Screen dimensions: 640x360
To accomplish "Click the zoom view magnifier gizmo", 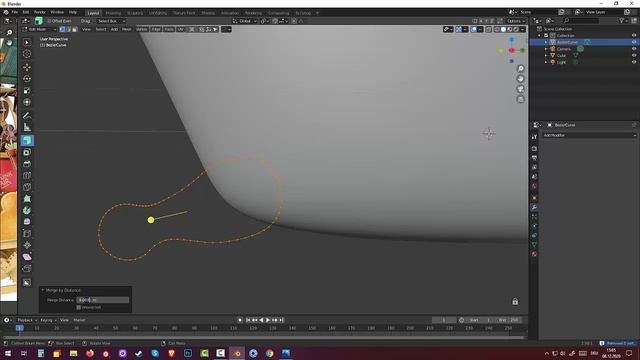I will click(520, 68).
